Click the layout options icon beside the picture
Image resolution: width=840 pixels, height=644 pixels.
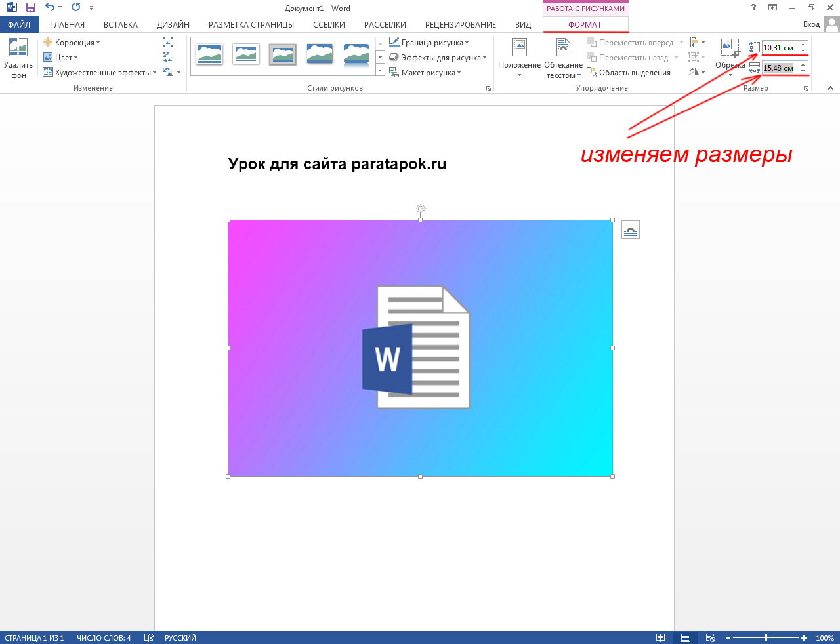coord(630,230)
